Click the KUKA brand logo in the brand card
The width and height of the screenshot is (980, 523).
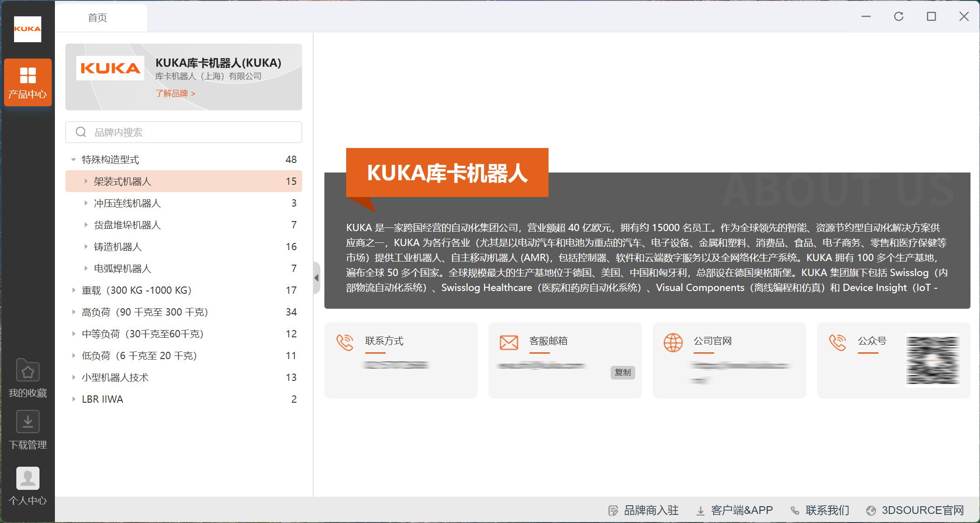110,68
